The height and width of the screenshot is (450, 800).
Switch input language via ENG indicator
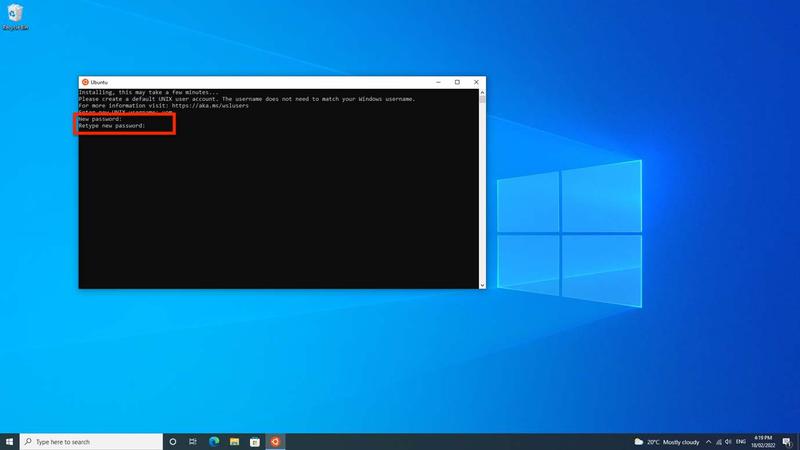coord(741,442)
